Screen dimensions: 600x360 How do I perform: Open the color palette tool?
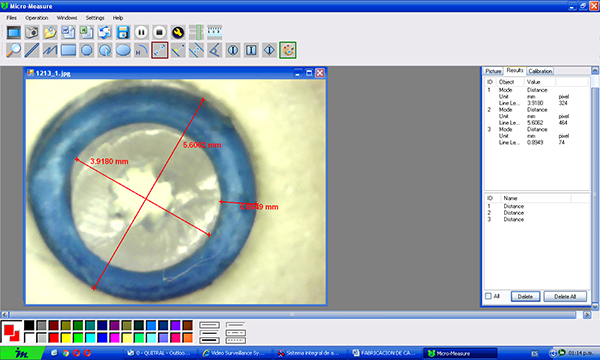pos(288,50)
